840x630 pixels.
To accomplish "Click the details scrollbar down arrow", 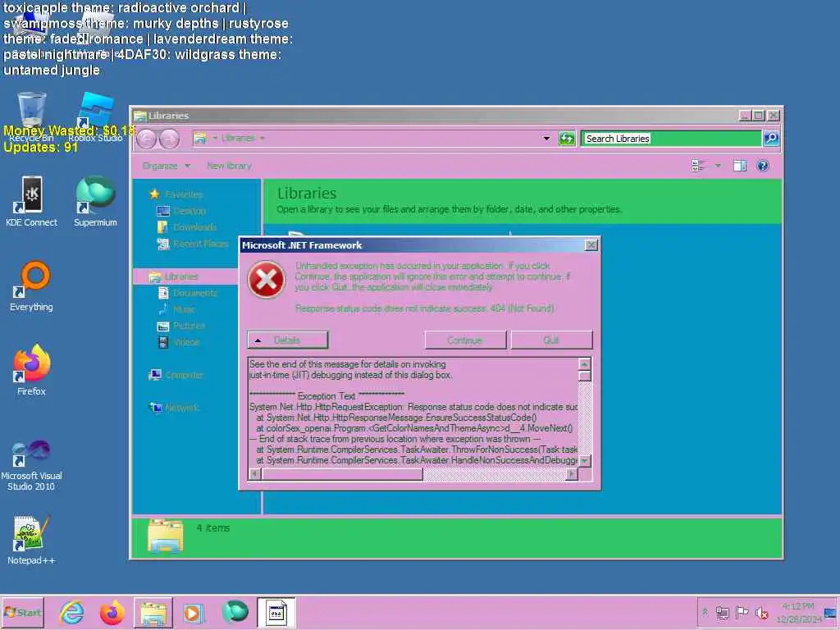I will (584, 461).
